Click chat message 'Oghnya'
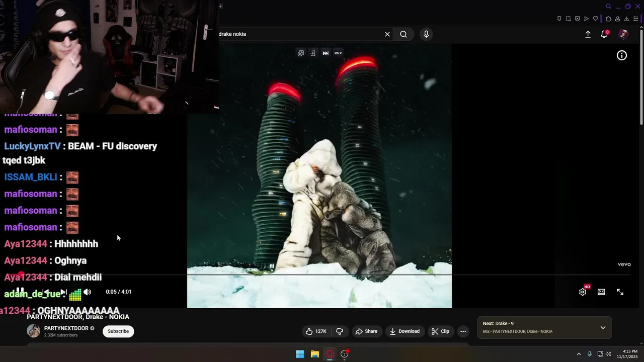The height and width of the screenshot is (362, 644). pyautogui.click(x=70, y=260)
